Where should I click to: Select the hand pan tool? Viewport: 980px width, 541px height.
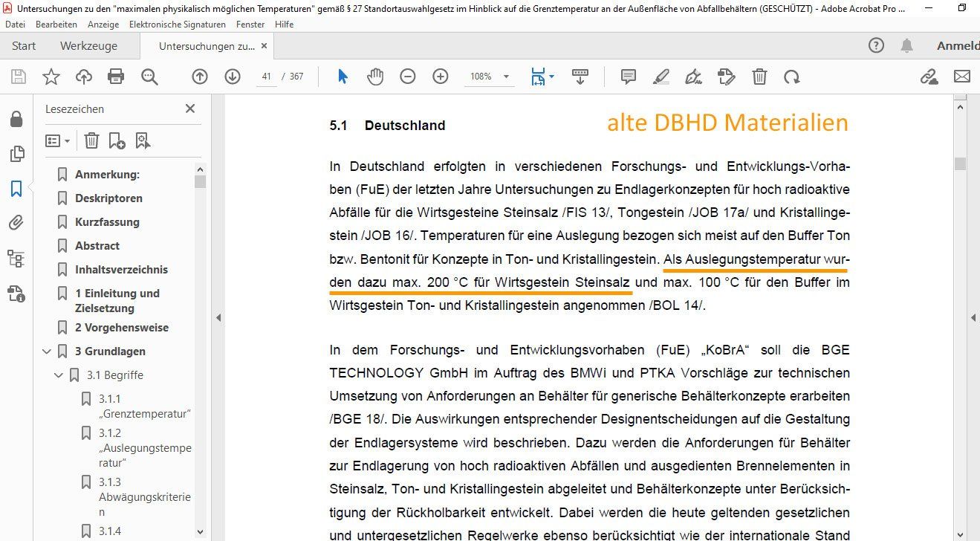[374, 76]
